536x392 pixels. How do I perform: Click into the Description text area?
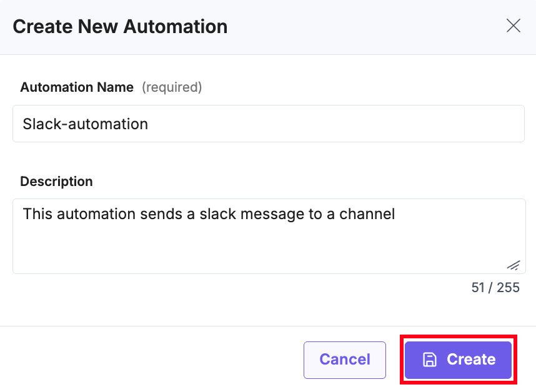(269, 237)
